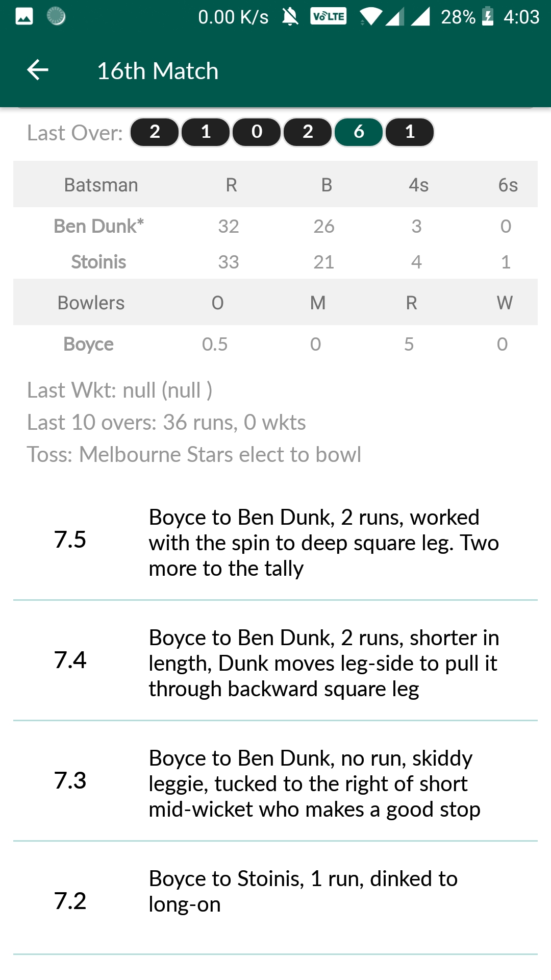
Task: Tap the 16th Match title
Action: [x=158, y=71]
